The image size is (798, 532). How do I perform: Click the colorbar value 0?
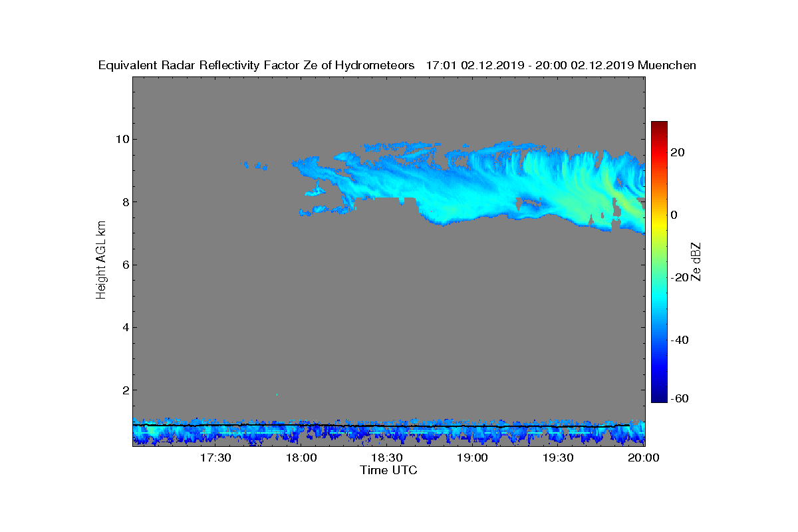pyautogui.click(x=674, y=215)
